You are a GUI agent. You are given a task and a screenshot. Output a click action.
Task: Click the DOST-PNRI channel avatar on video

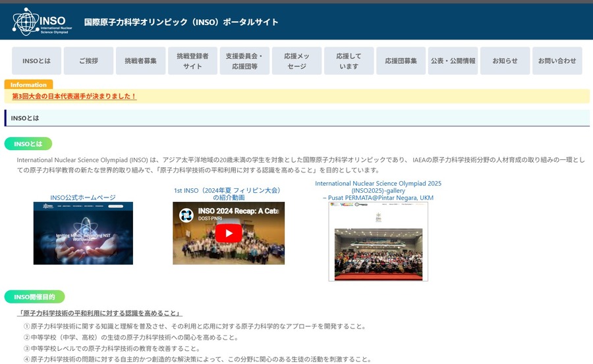point(186,215)
